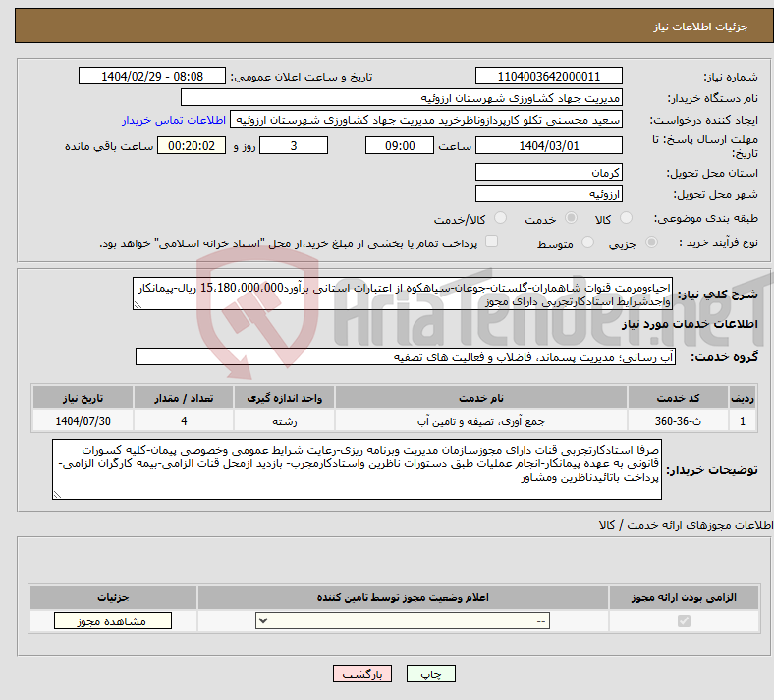The width and height of the screenshot is (774, 700).
Task: Click the نام دستگاه خریدار field
Action: 402,97
